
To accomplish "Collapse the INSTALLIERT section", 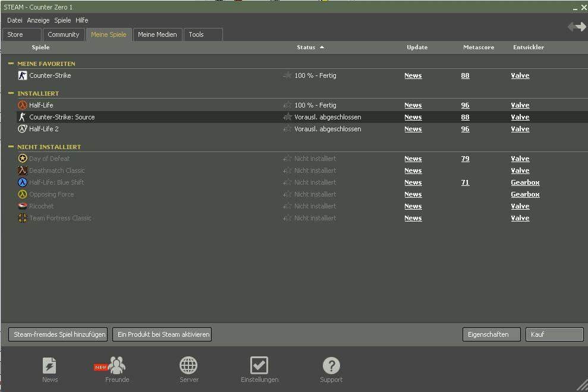I will (x=11, y=93).
